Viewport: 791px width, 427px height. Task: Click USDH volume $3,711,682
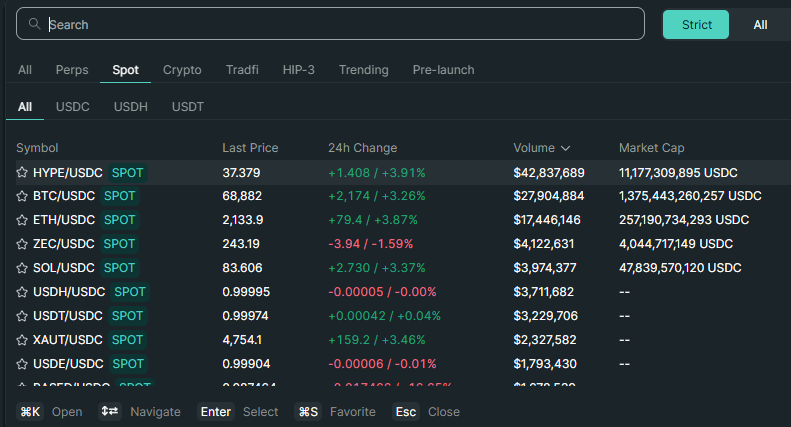click(543, 292)
